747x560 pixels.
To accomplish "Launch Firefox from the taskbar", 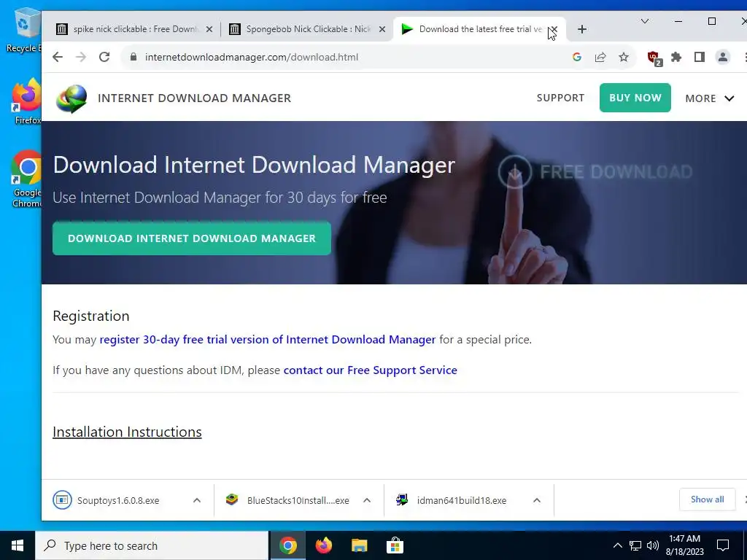I will point(324,545).
